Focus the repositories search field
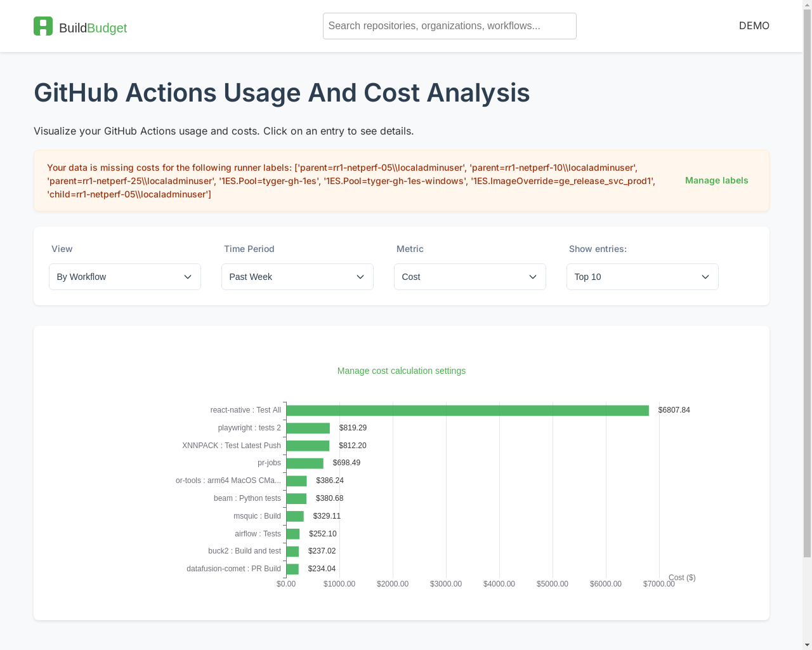The image size is (812, 650). point(449,26)
